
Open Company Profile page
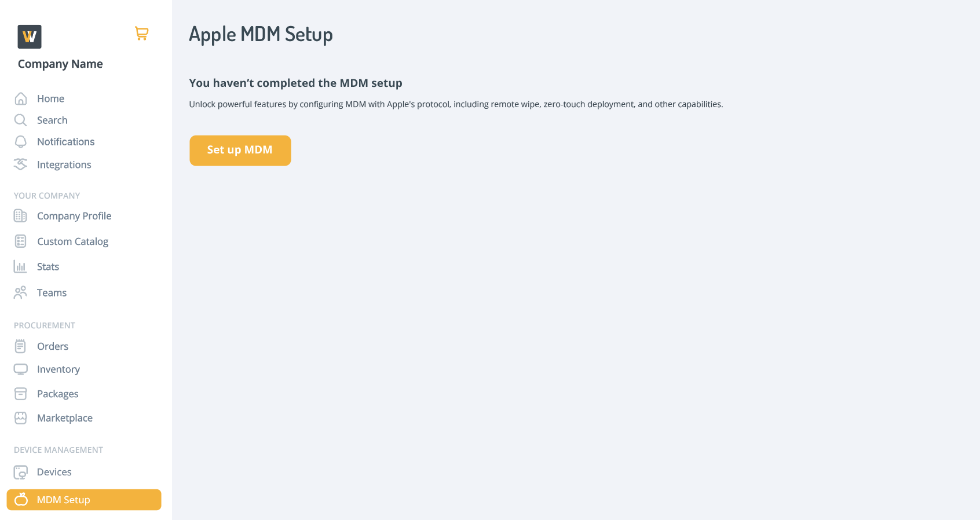(74, 216)
